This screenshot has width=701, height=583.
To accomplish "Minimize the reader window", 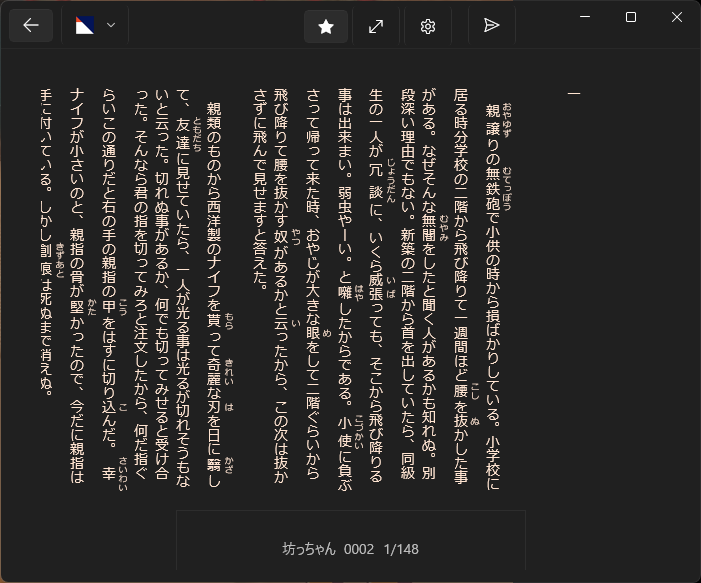I will tap(585, 17).
